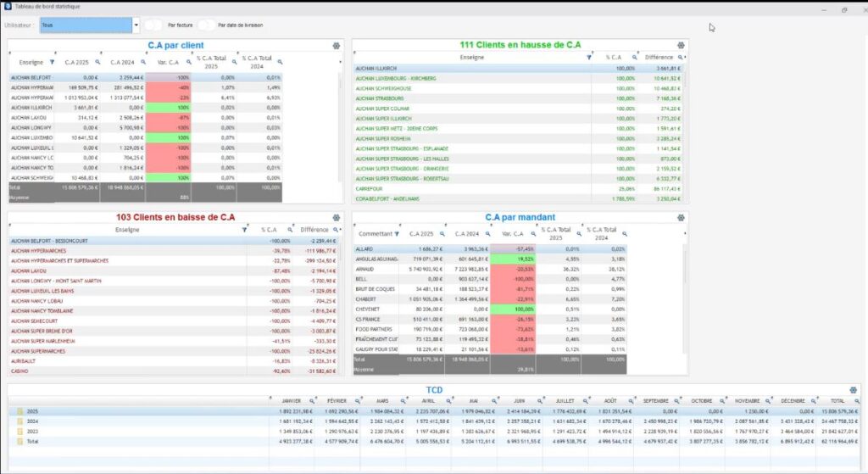The height and width of the screenshot is (474, 868).
Task: Click search icon of Différence column in Clients en baisse
Action: pos(336,229)
